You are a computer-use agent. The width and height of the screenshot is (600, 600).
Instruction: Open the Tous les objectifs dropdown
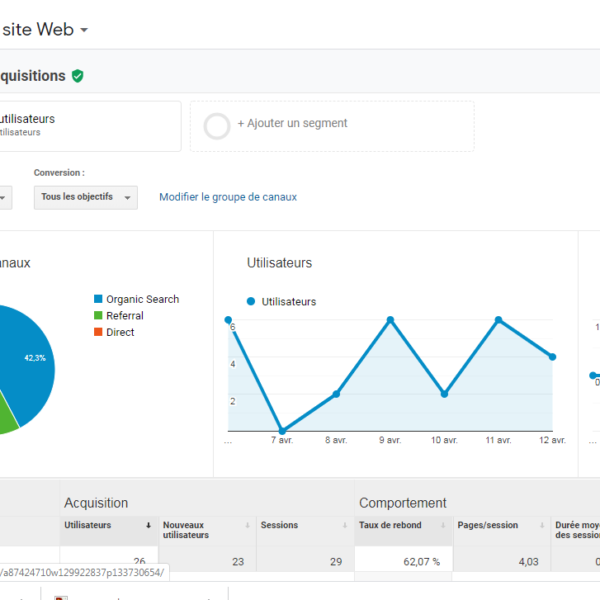(x=86, y=197)
